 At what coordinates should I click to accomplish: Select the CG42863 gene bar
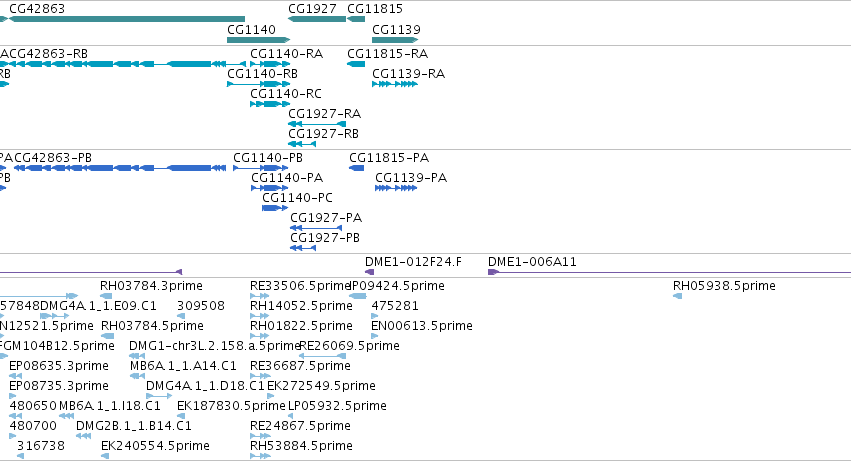point(127,19)
